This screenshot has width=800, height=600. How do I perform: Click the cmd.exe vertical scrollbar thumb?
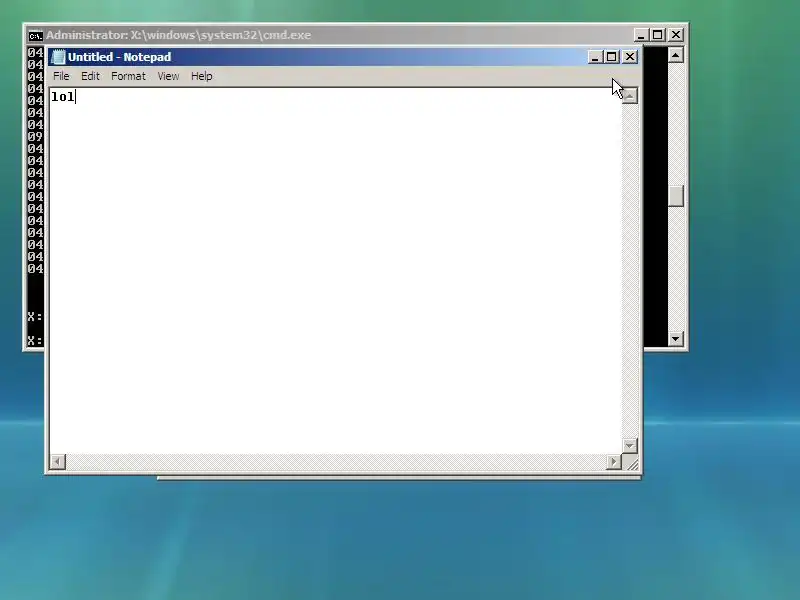pyautogui.click(x=676, y=196)
